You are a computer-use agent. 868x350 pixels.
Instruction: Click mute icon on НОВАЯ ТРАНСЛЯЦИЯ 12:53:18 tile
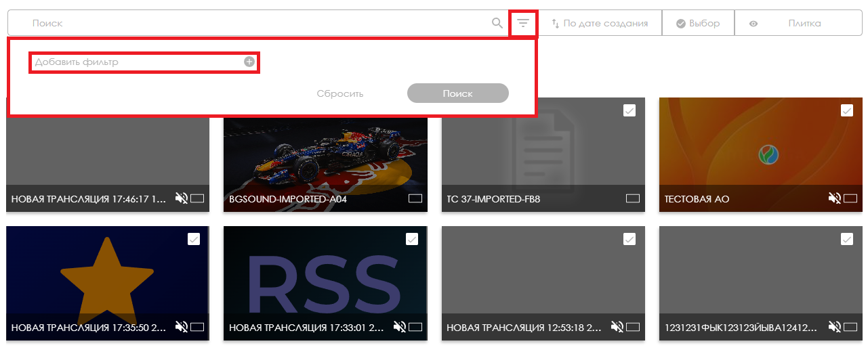(617, 327)
